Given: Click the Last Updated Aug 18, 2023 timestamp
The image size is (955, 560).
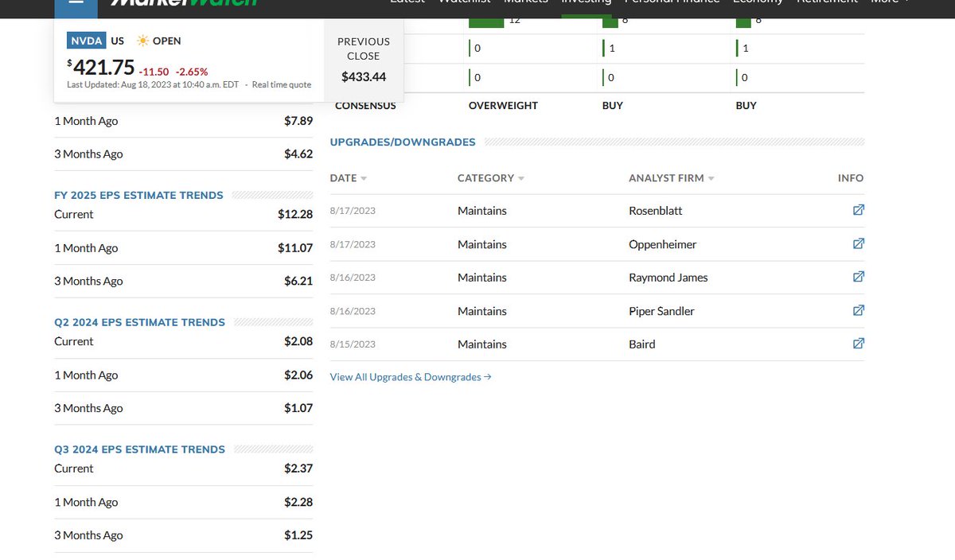Looking at the screenshot, I should [153, 85].
